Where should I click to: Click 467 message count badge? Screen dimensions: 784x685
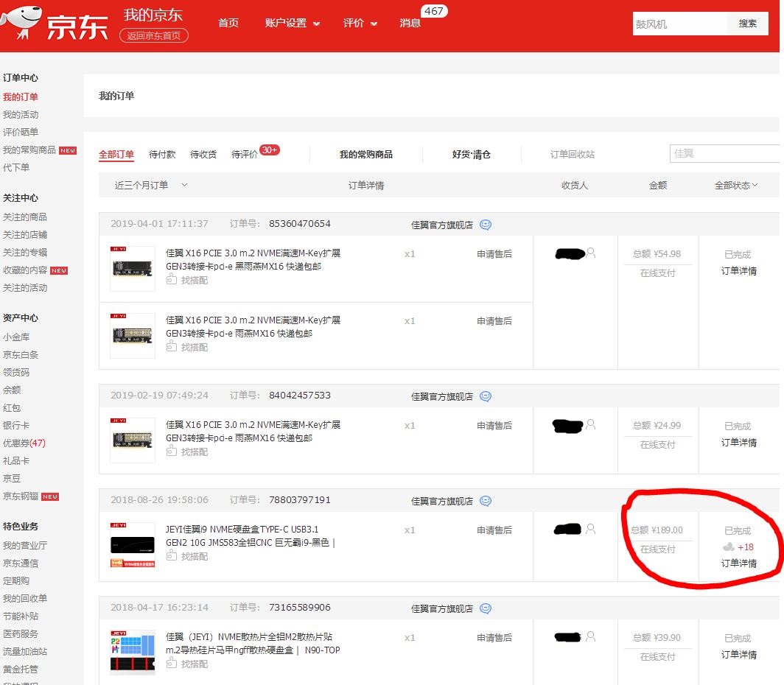point(433,11)
